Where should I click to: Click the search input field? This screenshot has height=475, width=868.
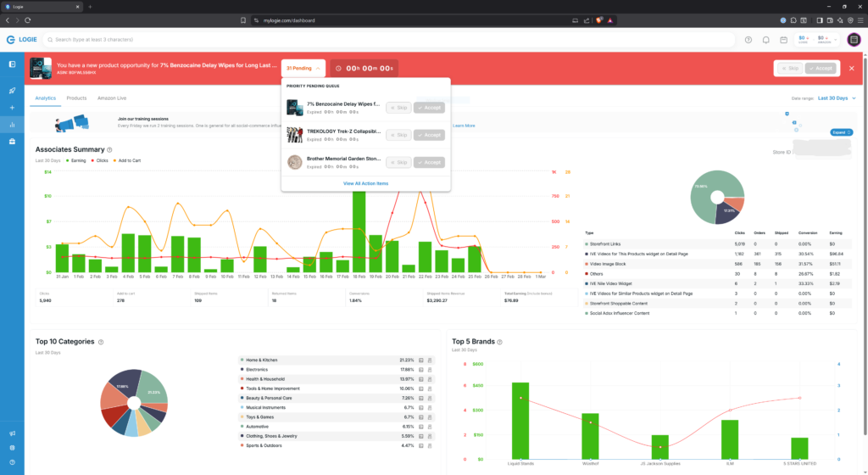point(390,39)
